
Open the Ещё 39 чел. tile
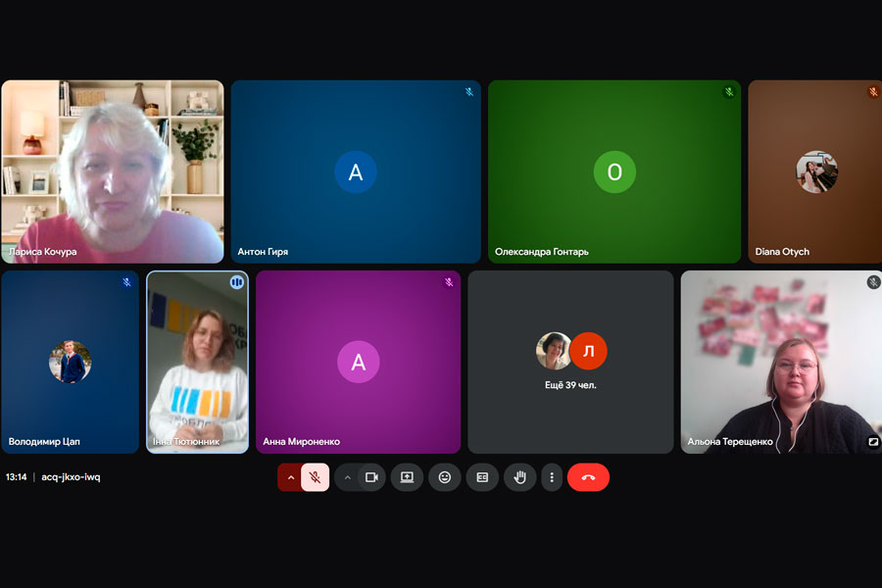point(570,362)
